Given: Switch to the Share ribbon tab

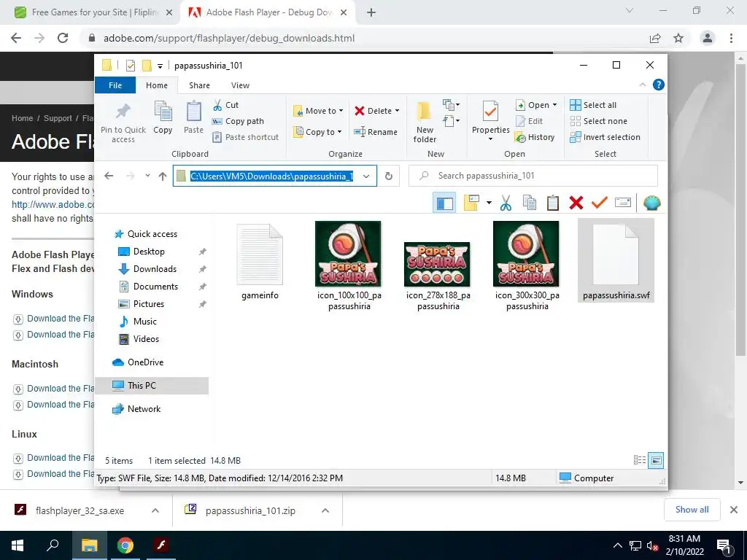Looking at the screenshot, I should (199, 85).
